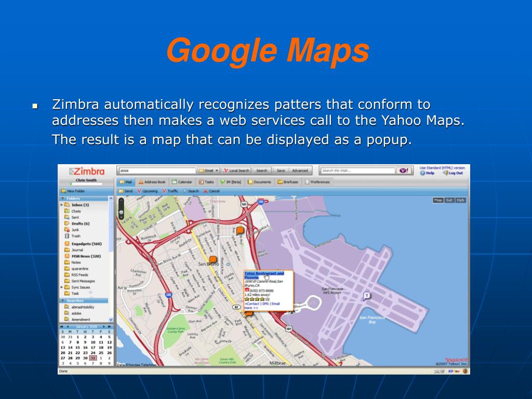Switch map to Map view
532x399 pixels.
(x=438, y=200)
